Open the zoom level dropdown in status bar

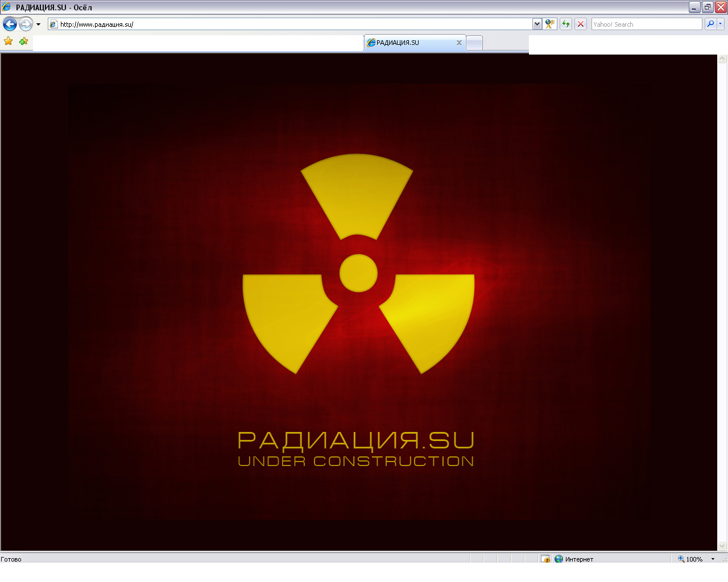tap(712, 559)
